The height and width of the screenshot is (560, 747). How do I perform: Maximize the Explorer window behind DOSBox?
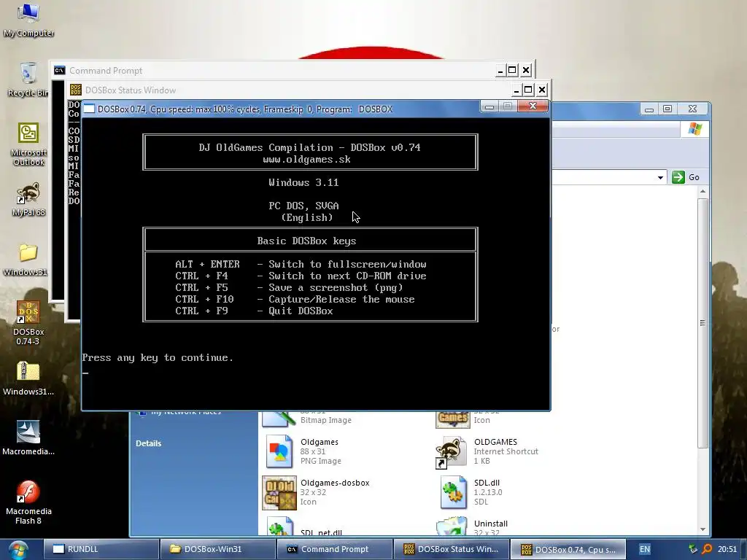(x=667, y=109)
